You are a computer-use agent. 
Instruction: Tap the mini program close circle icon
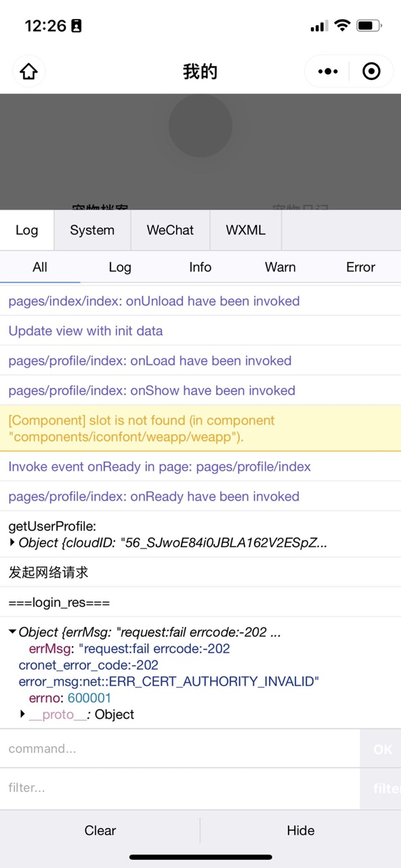(371, 71)
